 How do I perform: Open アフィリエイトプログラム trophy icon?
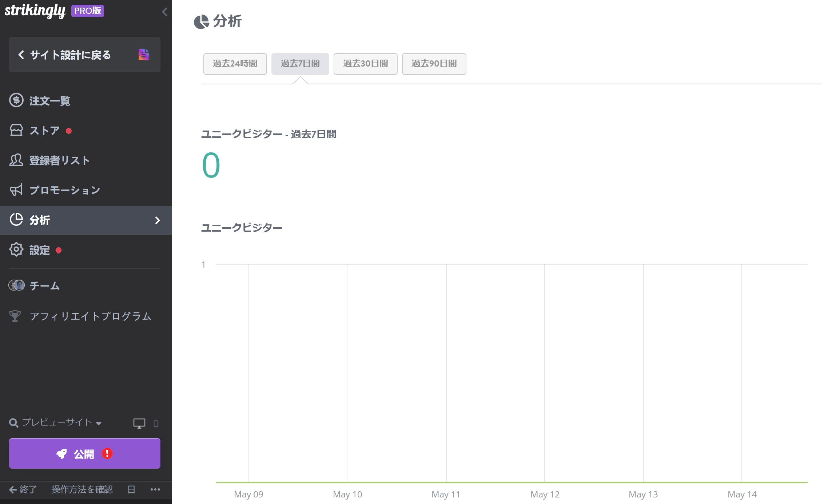tap(15, 316)
